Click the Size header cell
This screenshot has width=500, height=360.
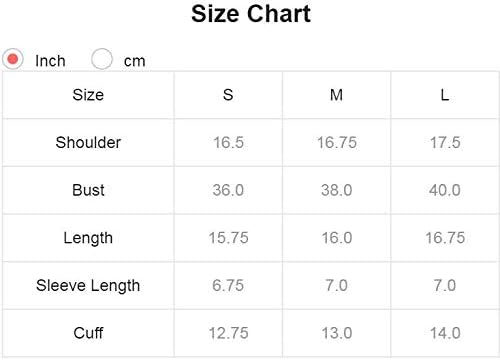coord(88,95)
